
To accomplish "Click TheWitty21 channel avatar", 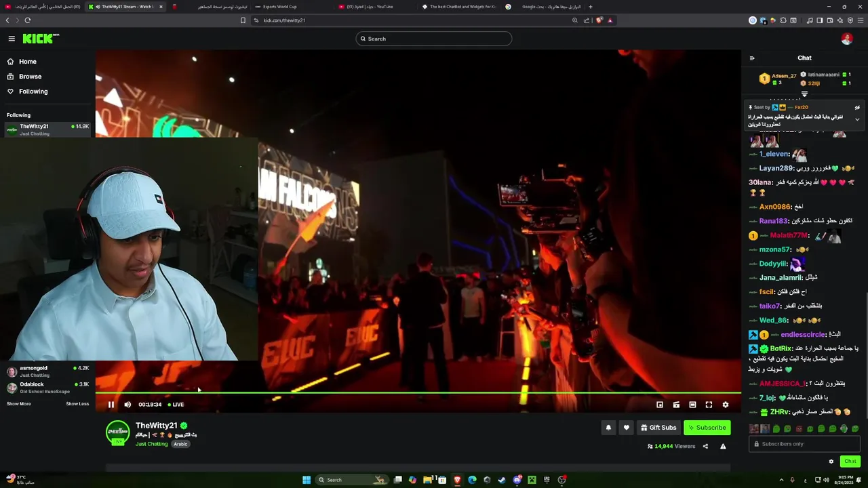I will [x=117, y=433].
